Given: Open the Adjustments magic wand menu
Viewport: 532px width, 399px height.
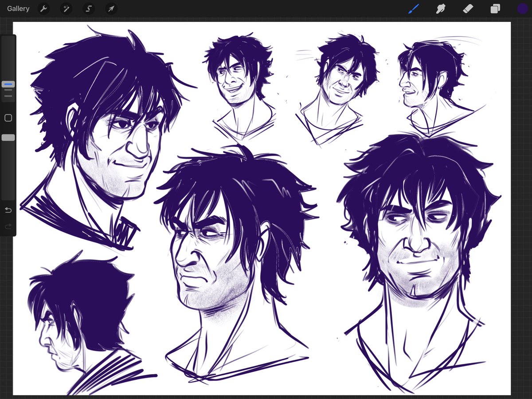Looking at the screenshot, I should [66, 8].
